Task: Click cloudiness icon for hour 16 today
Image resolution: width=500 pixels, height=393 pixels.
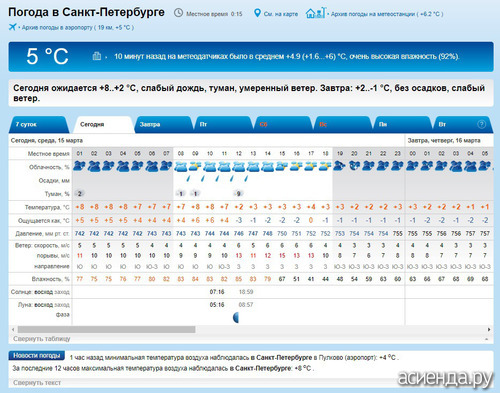Action: pyautogui.click(x=296, y=166)
